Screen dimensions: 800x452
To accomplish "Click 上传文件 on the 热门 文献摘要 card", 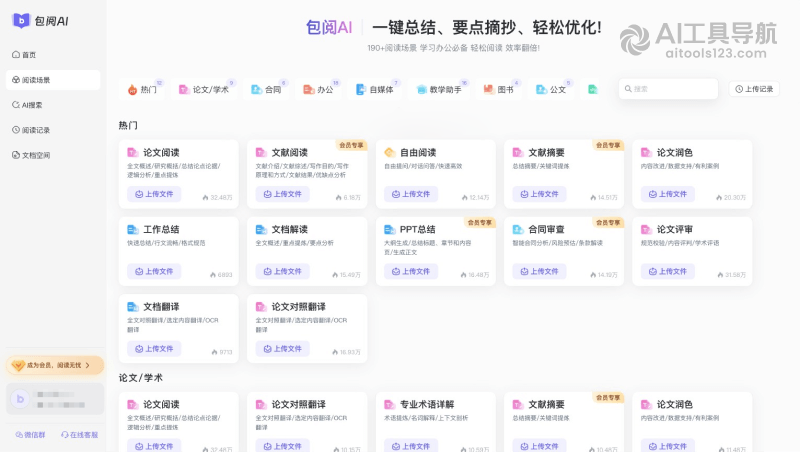I will tap(539, 194).
